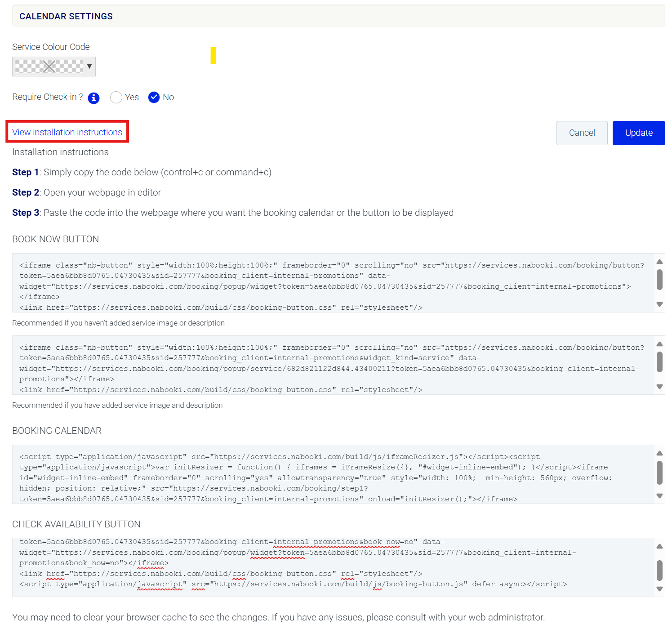Viewport: 672px width, 629px height.
Task: Click up arrow in second Book Now code box
Action: pos(659,344)
